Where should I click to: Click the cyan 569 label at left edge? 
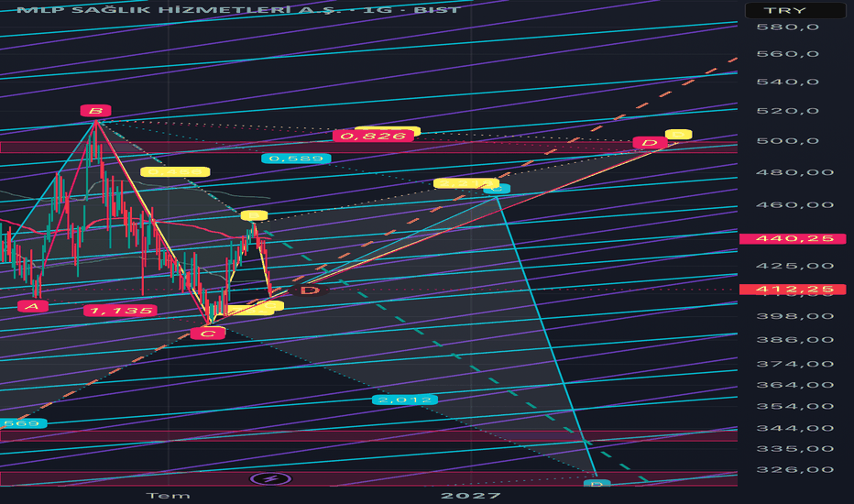point(23,423)
